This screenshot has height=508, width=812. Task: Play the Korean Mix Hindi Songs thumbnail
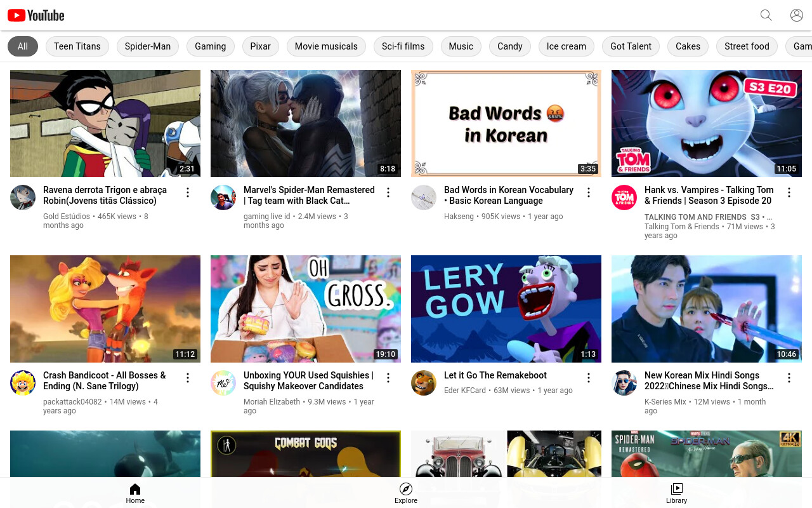707,309
